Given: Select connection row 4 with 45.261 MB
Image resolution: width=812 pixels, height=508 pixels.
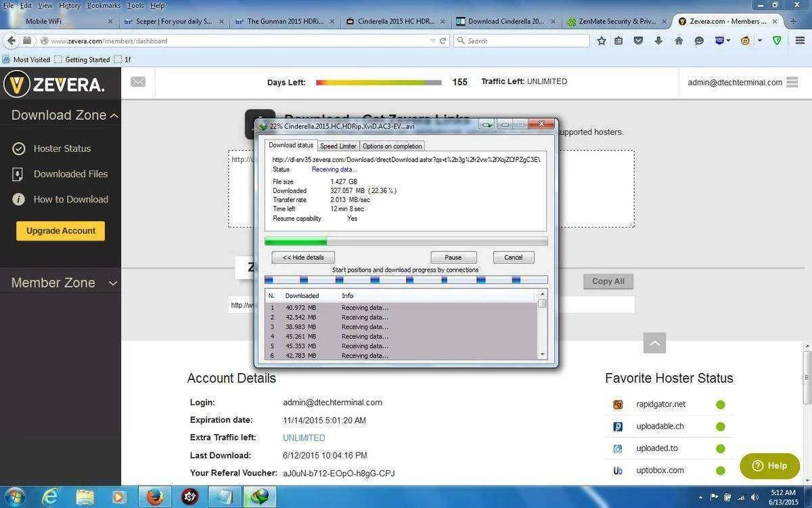Looking at the screenshot, I should 401,336.
